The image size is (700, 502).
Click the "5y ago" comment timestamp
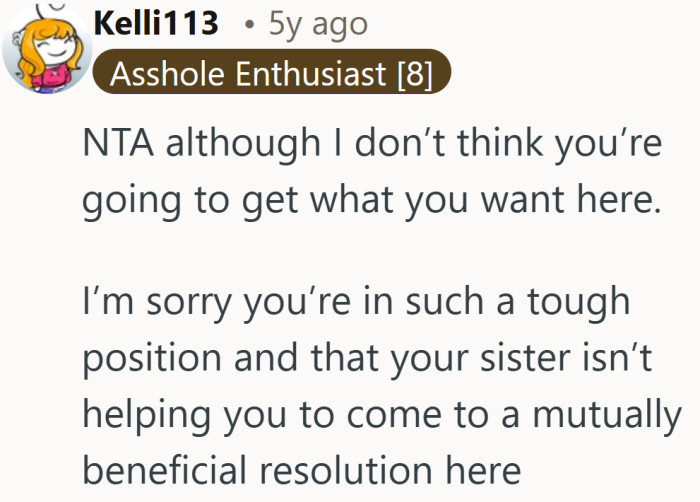[317, 23]
